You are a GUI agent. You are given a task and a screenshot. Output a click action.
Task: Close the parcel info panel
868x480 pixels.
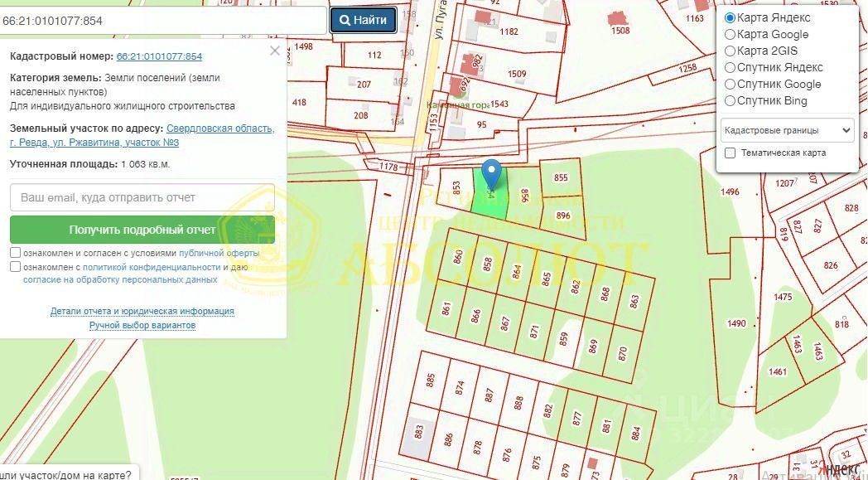pyautogui.click(x=275, y=51)
